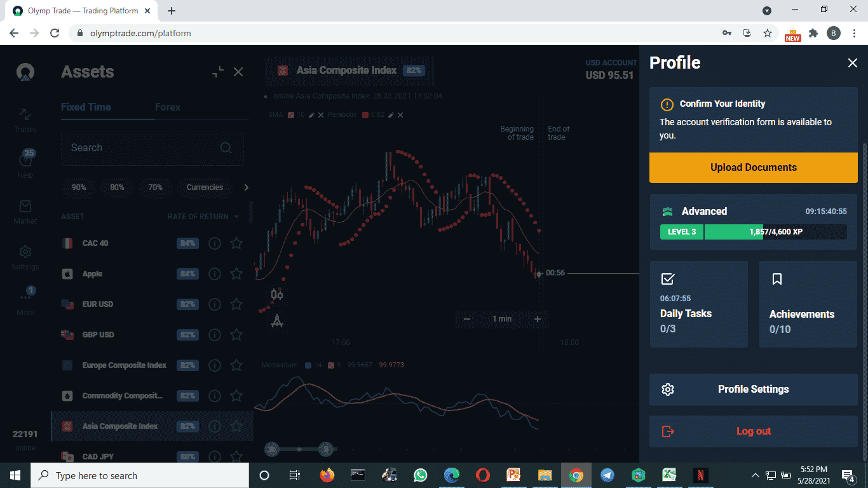Open Chrome extensions puzzle icon
Image resolution: width=868 pixels, height=488 pixels.
[x=813, y=33]
